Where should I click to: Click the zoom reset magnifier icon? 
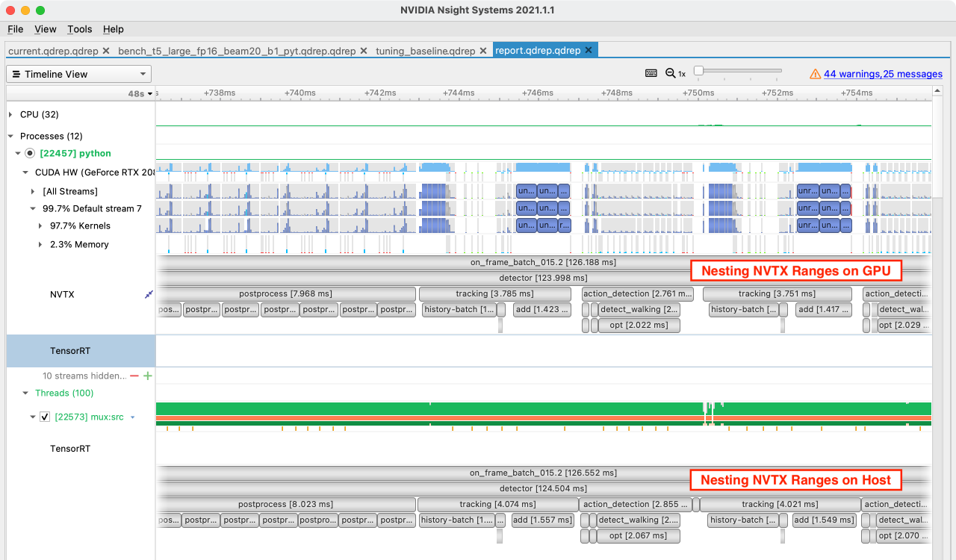click(670, 74)
